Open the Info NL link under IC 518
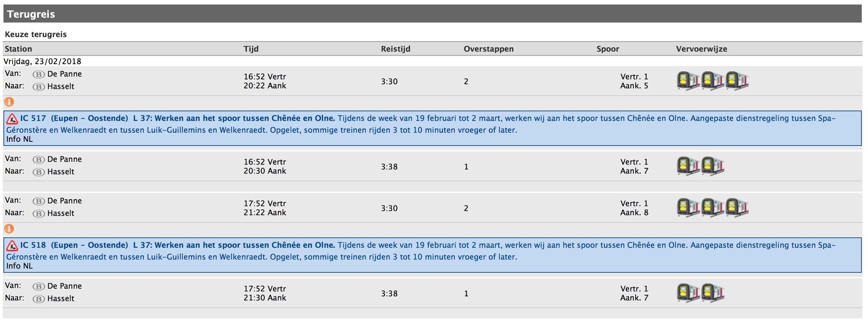This screenshot has width=868, height=323. point(19,266)
